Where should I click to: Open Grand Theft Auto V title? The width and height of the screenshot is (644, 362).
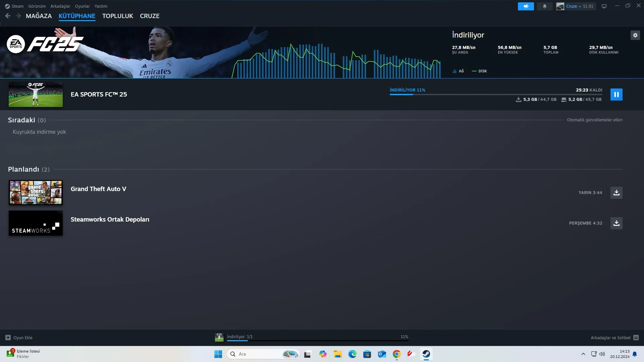click(x=99, y=189)
